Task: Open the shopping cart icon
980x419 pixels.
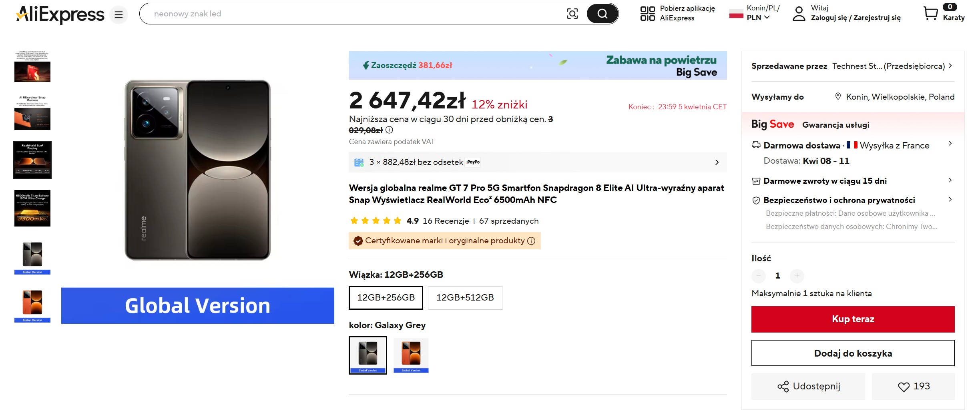Action: tap(930, 13)
